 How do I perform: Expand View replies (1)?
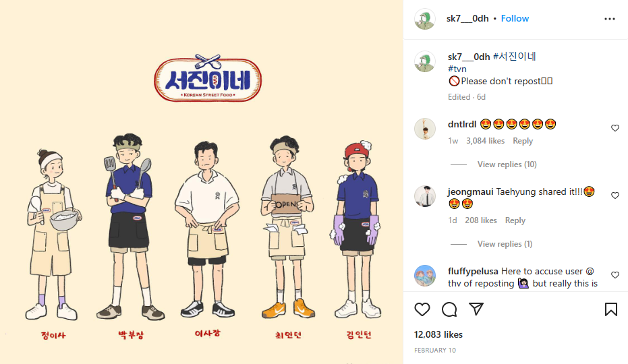pos(505,244)
